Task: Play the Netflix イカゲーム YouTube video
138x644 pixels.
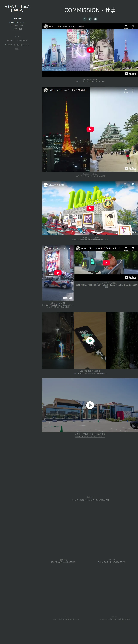Action: 90,129
